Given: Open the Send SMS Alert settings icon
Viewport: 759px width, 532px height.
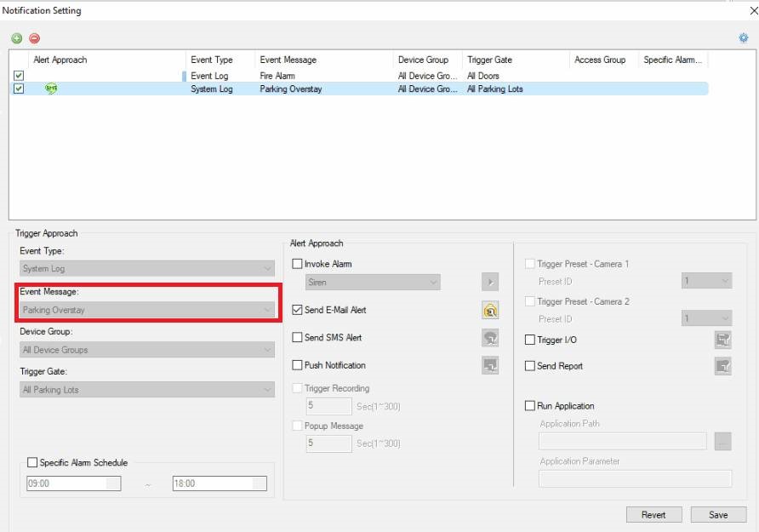Looking at the screenshot, I should [490, 338].
